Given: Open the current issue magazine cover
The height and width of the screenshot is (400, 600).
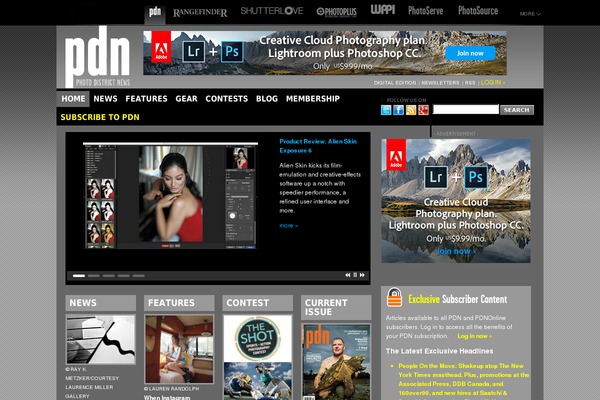Looking at the screenshot, I should (336, 362).
